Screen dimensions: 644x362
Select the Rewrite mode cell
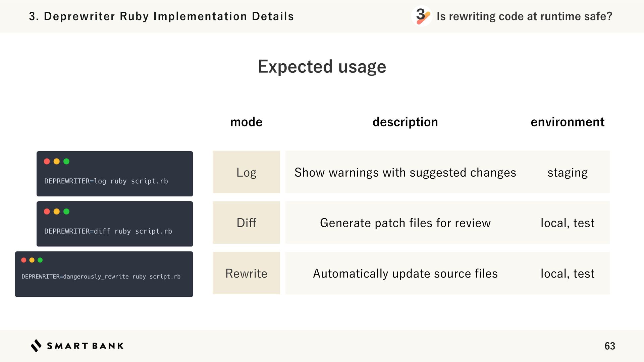[246, 273]
